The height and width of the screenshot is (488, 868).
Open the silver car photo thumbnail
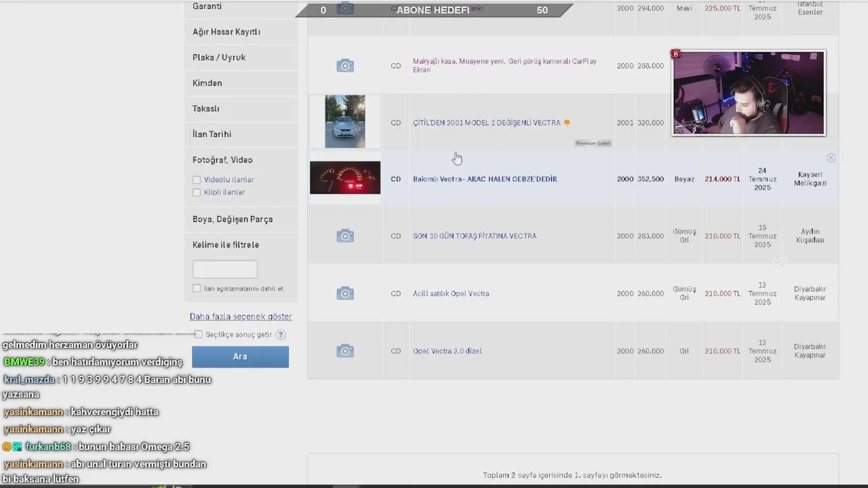[344, 121]
